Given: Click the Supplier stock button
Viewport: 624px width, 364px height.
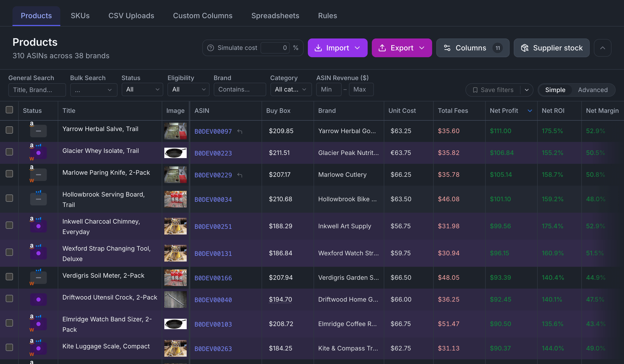Looking at the screenshot, I should click(x=551, y=48).
